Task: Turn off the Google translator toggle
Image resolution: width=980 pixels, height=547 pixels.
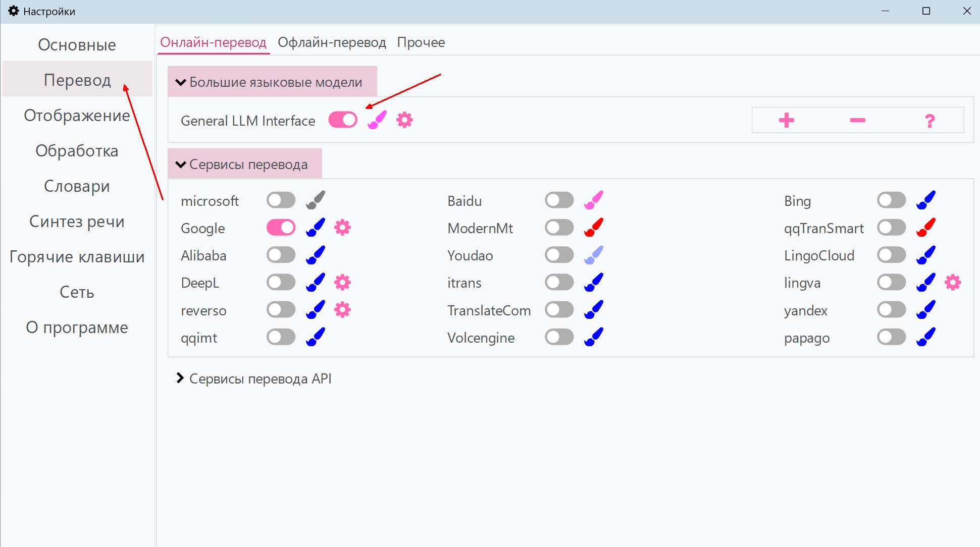Action: 281,228
